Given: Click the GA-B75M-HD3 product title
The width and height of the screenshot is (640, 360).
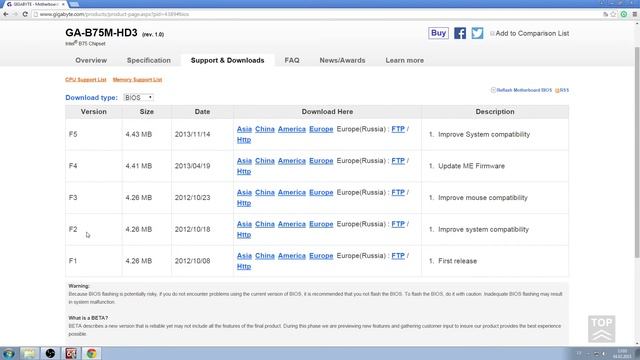Looking at the screenshot, I should (x=101, y=33).
